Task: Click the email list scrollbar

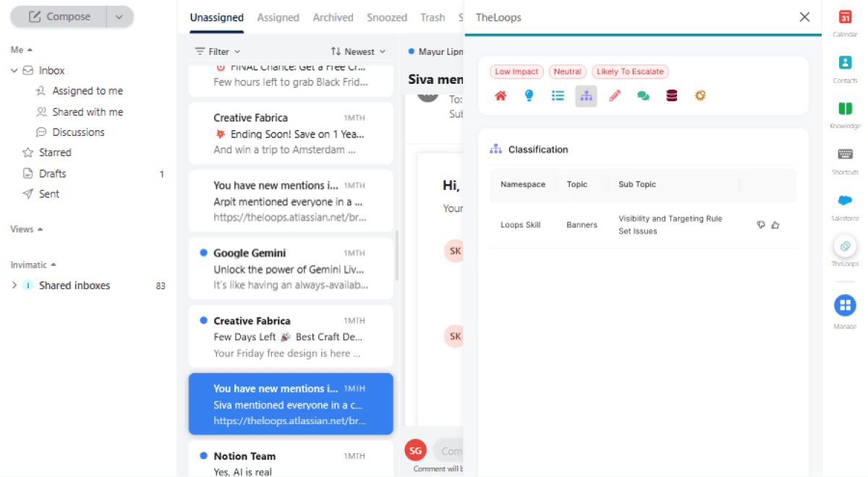Action: click(396, 256)
